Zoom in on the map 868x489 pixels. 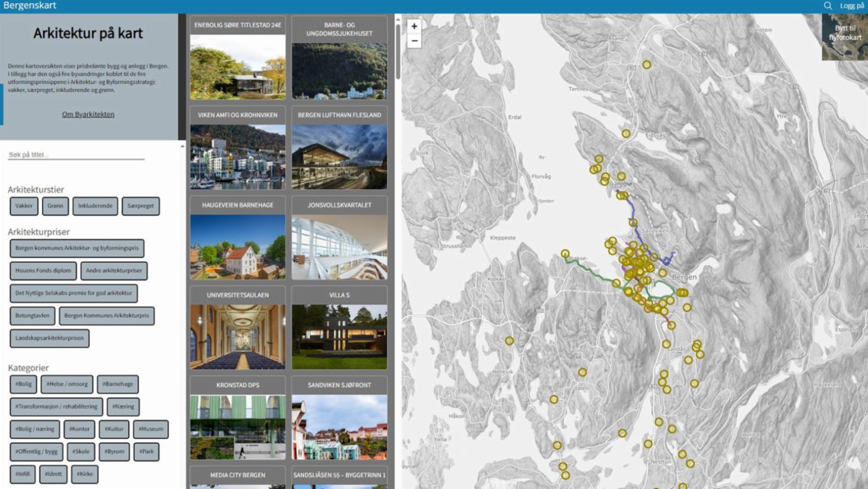pos(414,27)
